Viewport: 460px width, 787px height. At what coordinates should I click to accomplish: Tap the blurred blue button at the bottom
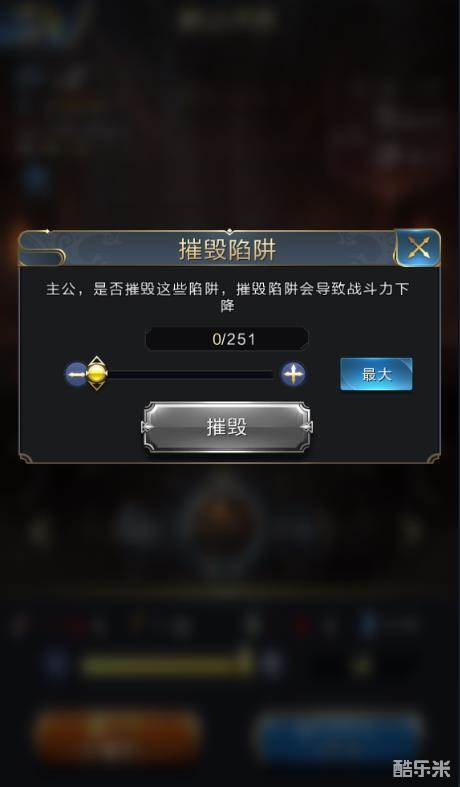[341, 736]
